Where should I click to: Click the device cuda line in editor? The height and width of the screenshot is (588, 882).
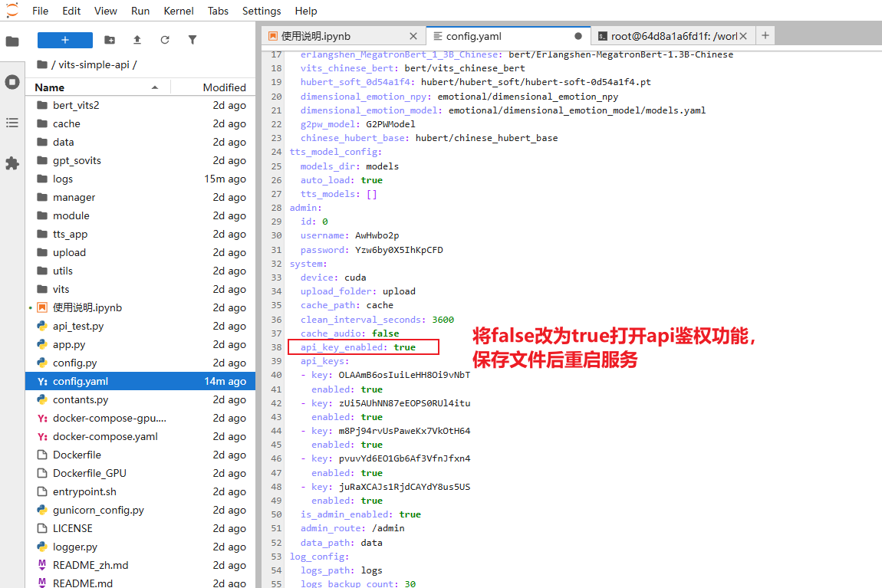[333, 278]
